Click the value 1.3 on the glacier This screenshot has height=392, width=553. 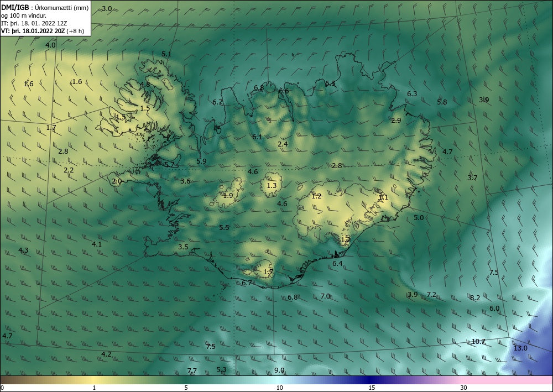pyautogui.click(x=272, y=185)
